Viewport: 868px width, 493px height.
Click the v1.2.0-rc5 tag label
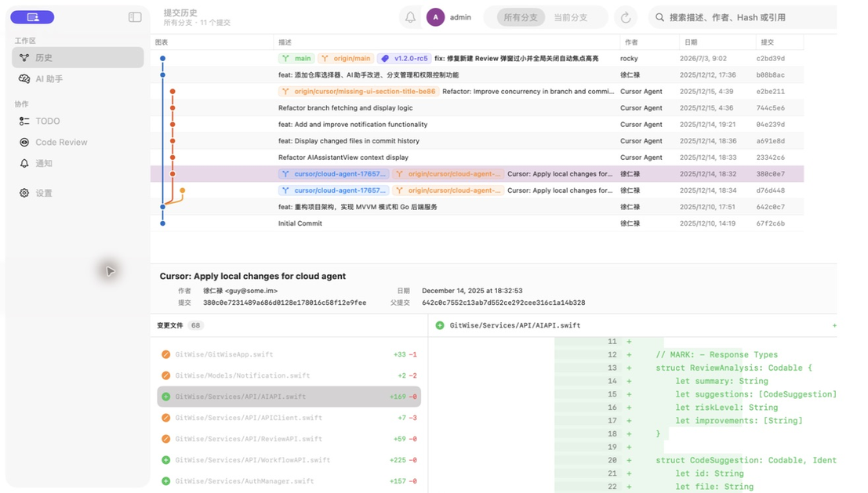pyautogui.click(x=404, y=58)
